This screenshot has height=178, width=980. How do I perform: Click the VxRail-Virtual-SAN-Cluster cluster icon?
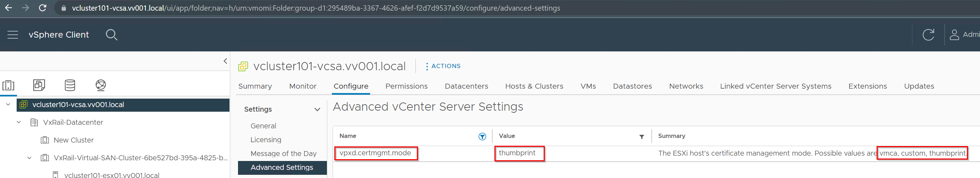(x=45, y=158)
